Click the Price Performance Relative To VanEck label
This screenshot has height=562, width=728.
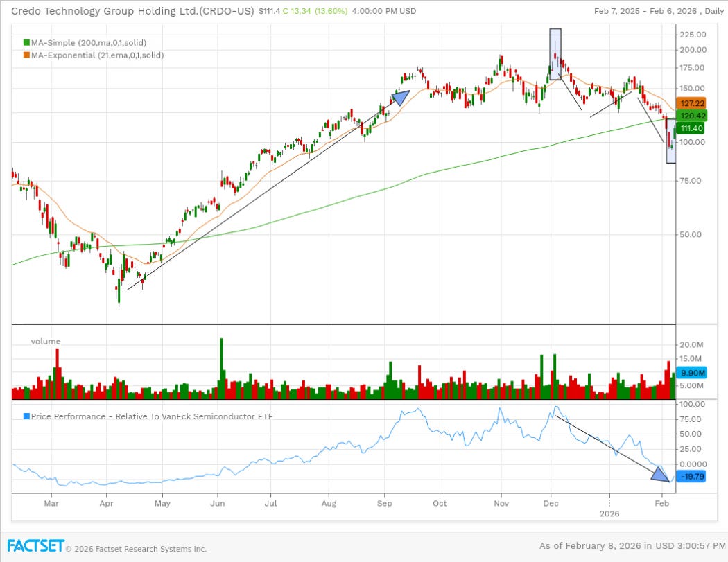click(152, 416)
